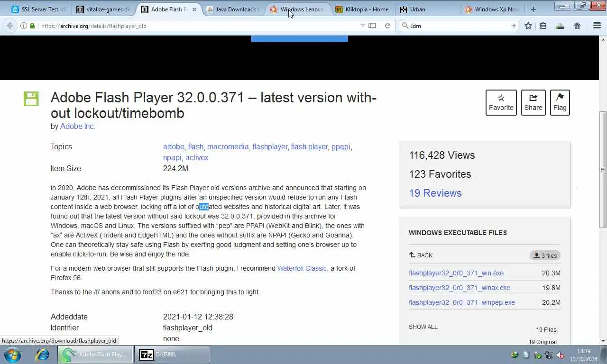Switch to vitalize-games tab
This screenshot has height=364, width=607.
coord(103,9)
